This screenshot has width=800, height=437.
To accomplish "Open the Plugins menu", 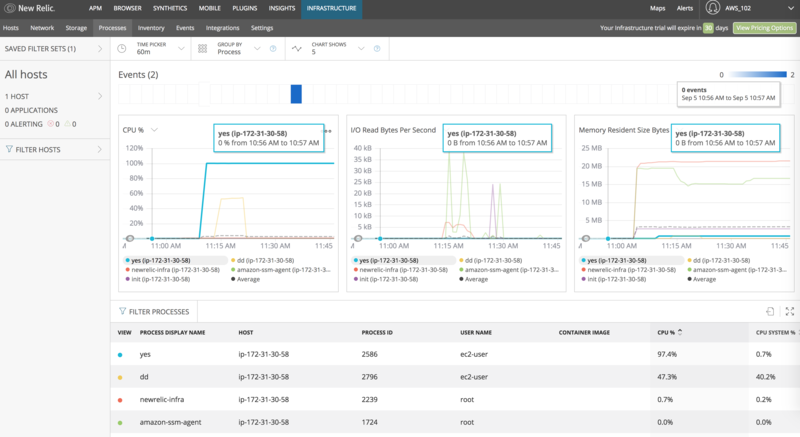I will (x=244, y=8).
